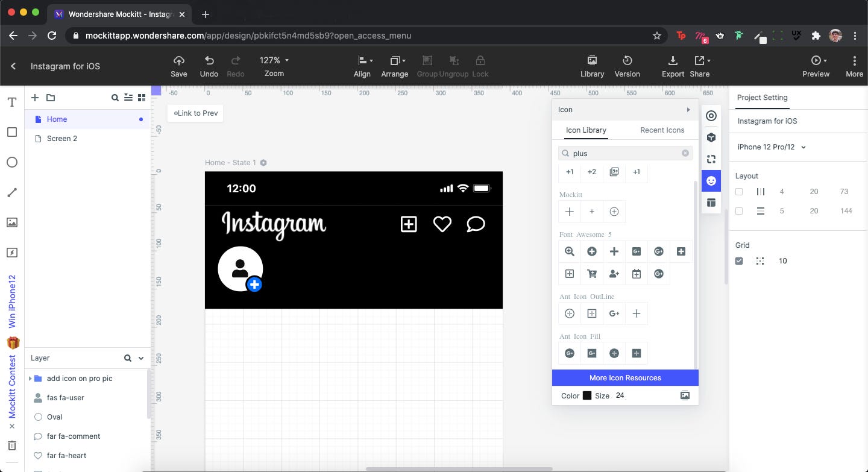Switch pages panel to list view
This screenshot has width=868, height=472.
point(128,98)
